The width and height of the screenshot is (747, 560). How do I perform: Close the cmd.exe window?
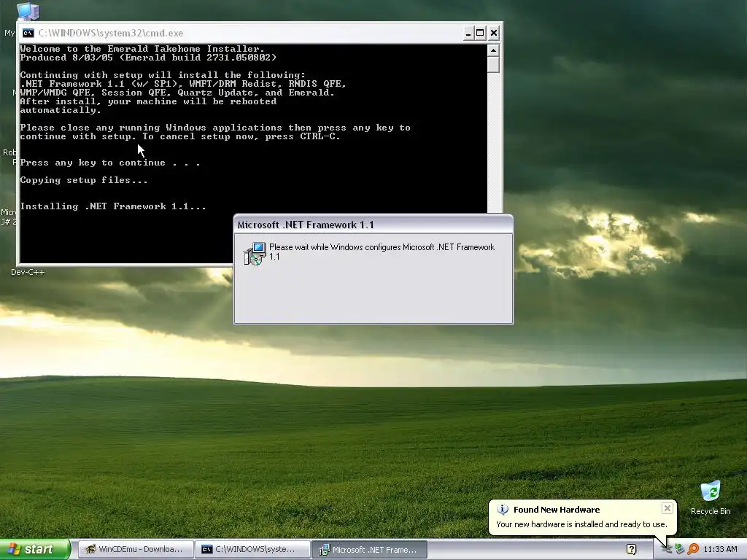[x=494, y=33]
